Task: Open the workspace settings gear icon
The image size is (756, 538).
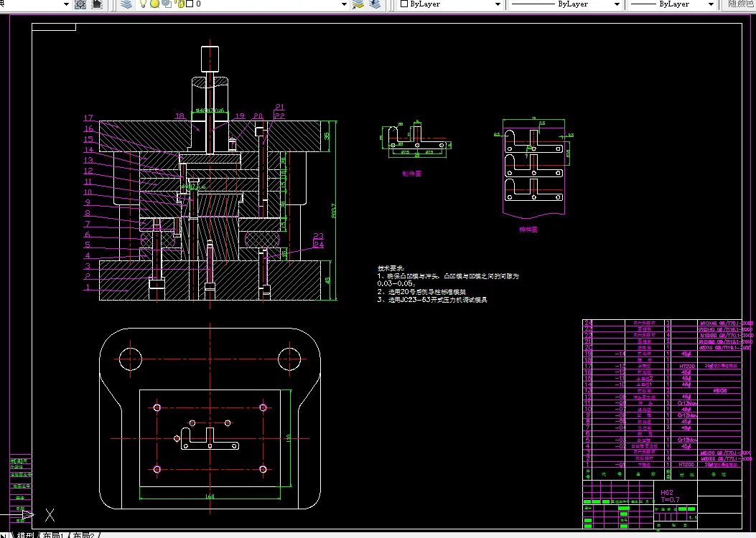Action: [80, 4]
